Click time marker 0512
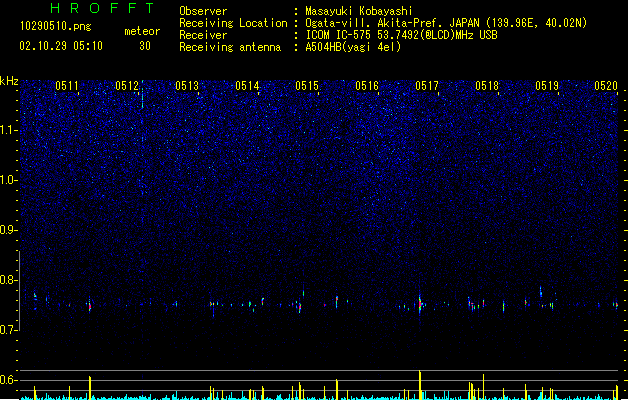The height and width of the screenshot is (400, 629). click(127, 86)
